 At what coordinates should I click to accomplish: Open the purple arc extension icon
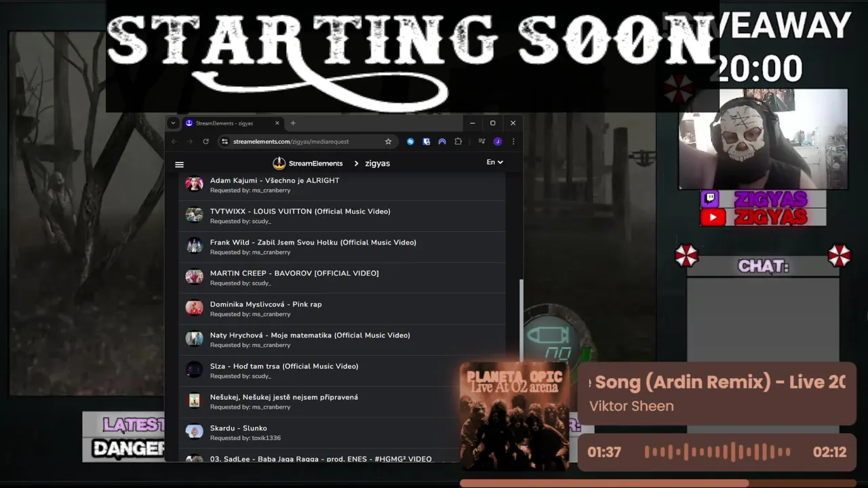(x=442, y=142)
